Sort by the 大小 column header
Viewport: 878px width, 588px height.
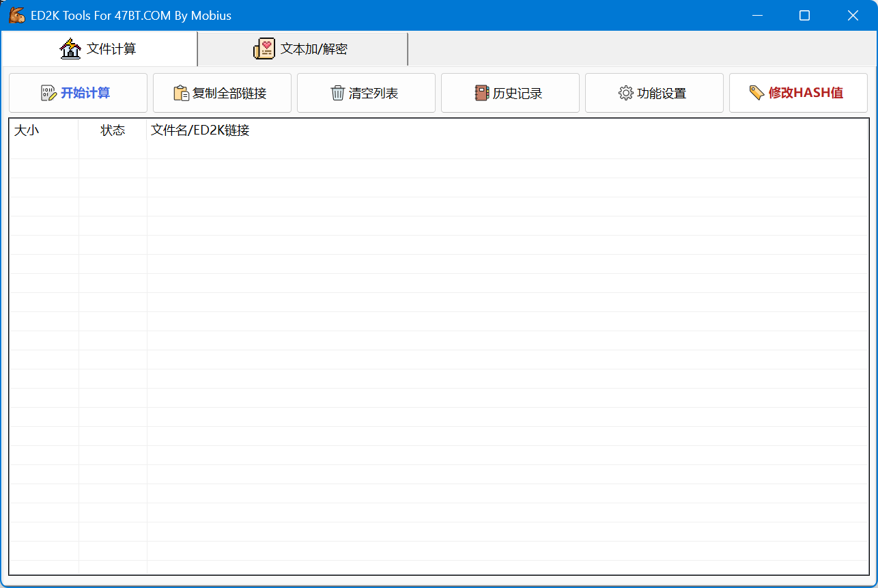27,130
